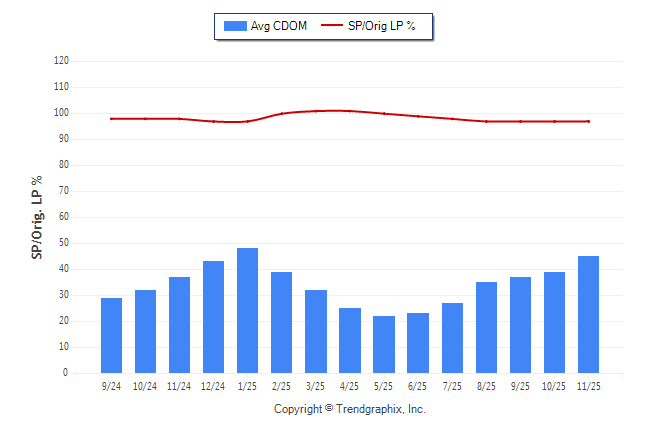Screen dimensions: 646x434
Task: Select the 6/25 blue bar
Action: tap(418, 343)
